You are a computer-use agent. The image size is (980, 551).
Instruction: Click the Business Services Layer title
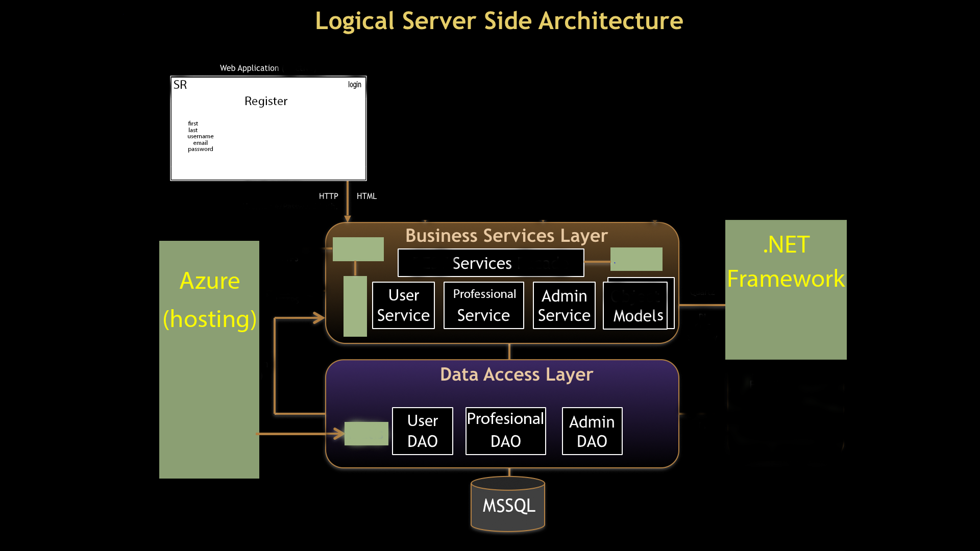[506, 236]
